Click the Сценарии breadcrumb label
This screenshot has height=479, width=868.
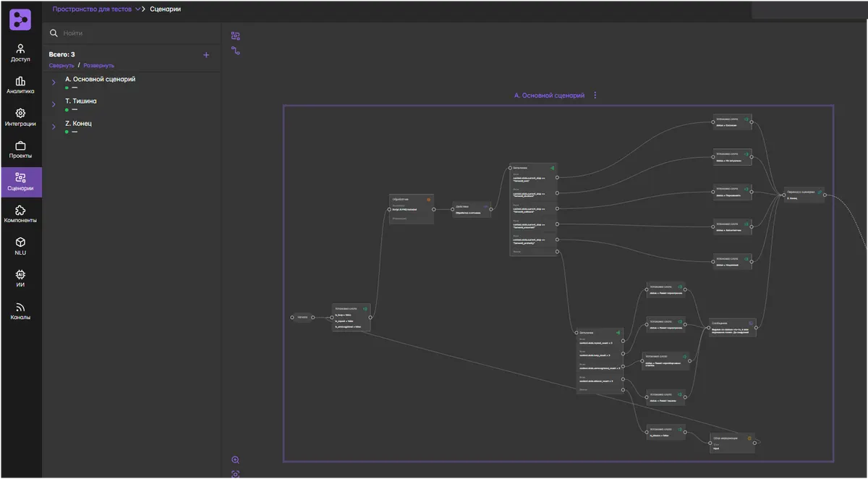(x=166, y=9)
